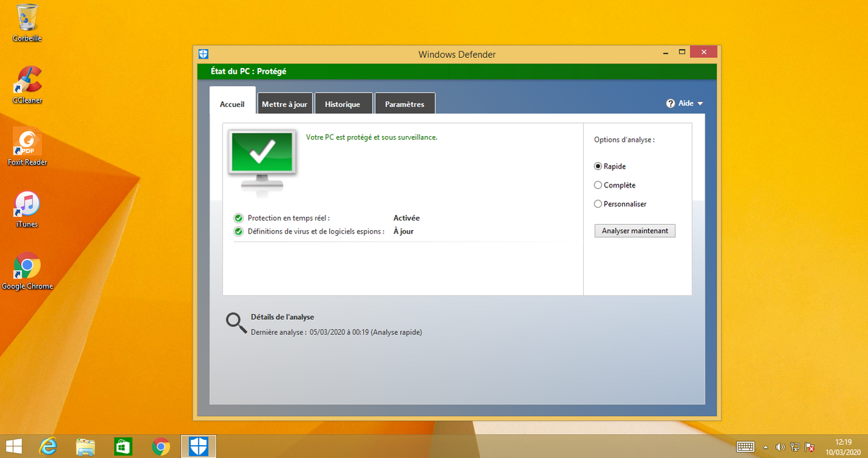This screenshot has height=458, width=868.
Task: Open the Windows Start button
Action: coord(13,446)
